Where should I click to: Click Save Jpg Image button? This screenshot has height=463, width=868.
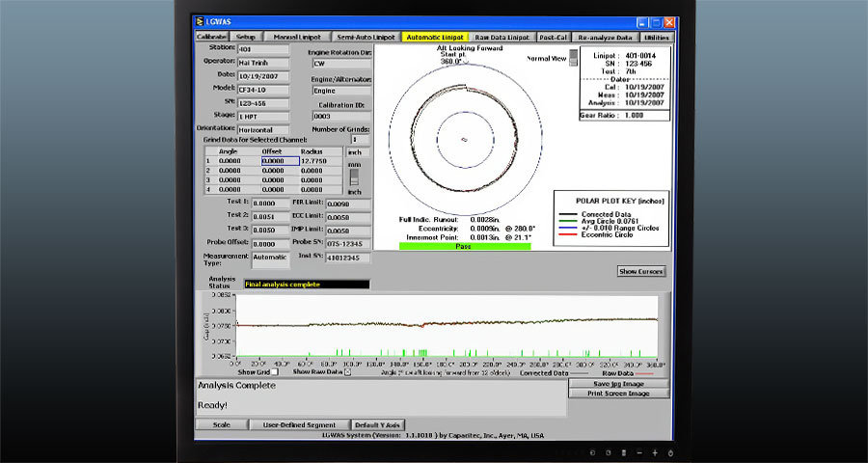pos(616,384)
